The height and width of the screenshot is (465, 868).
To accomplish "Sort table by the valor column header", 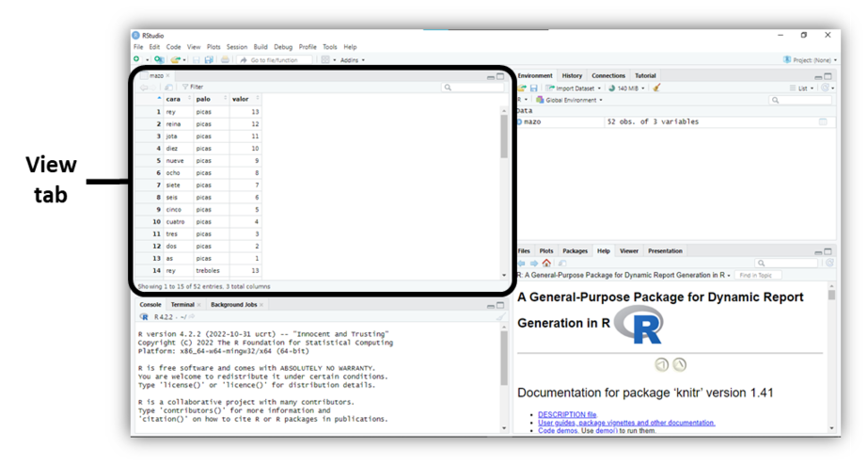I will point(242,98).
